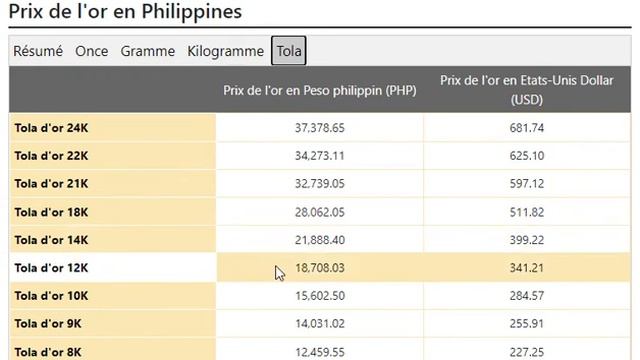Click the Peso philippin (PHP) column header
The image size is (640, 360).
click(320, 90)
